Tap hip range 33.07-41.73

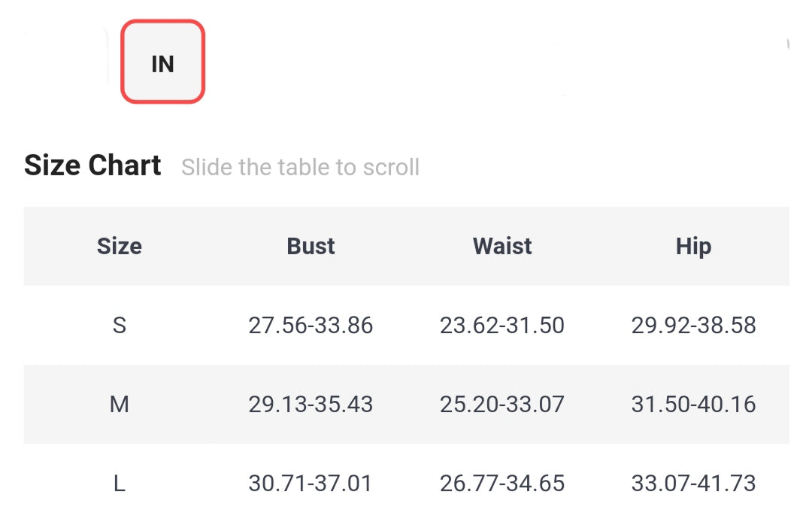click(693, 483)
